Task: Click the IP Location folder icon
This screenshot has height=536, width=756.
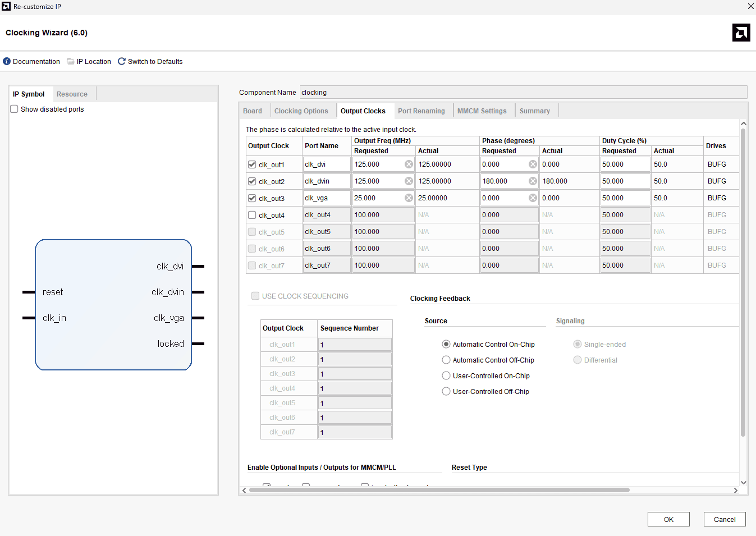Action: (x=71, y=61)
